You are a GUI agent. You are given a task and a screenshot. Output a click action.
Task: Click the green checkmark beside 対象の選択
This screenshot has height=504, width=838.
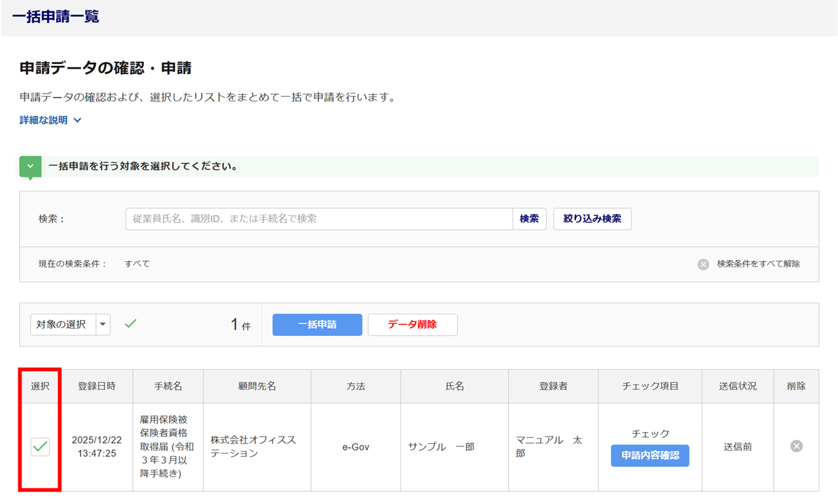point(130,323)
